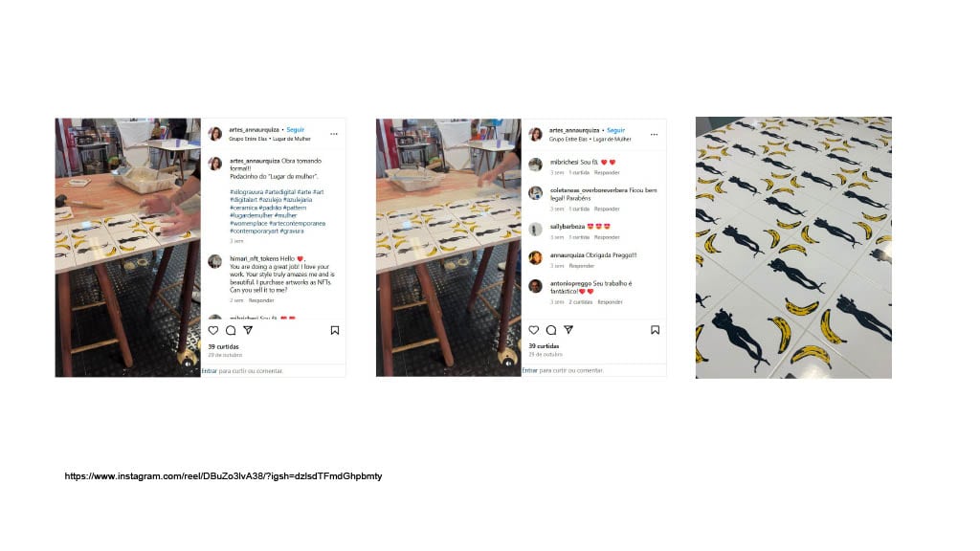
Task: Open comment bubble icon on left post
Action: coord(231,330)
